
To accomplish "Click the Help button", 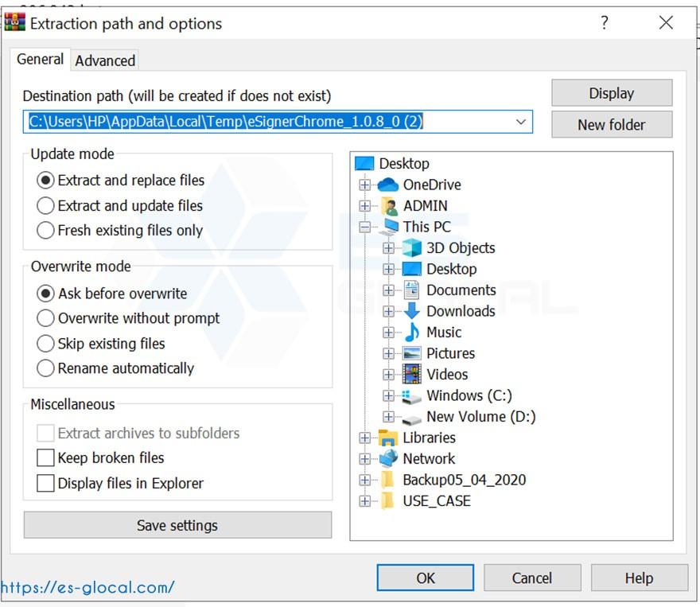I will (640, 578).
